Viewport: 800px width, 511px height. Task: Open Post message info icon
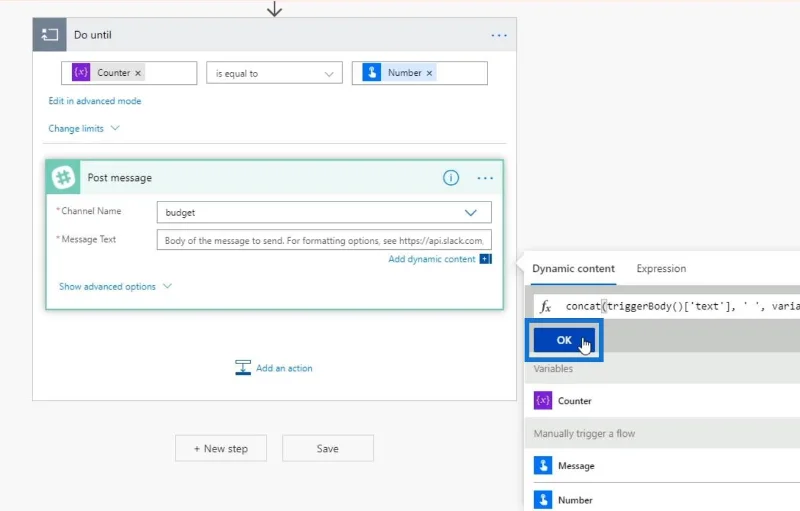pos(451,177)
